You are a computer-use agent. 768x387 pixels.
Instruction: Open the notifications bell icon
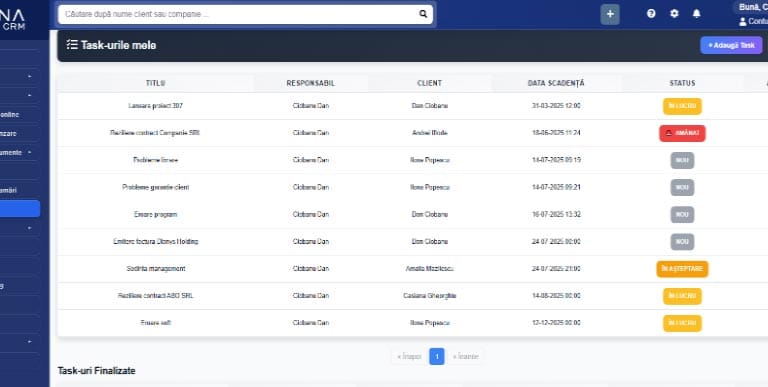[696, 14]
